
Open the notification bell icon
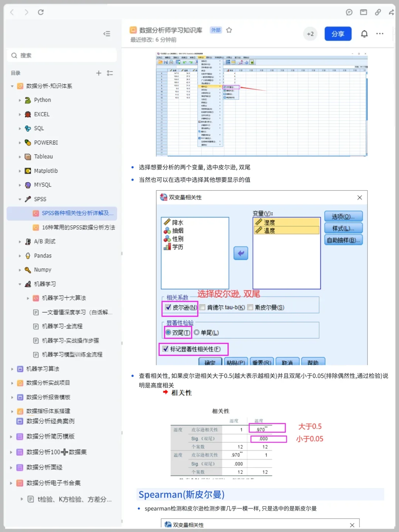click(364, 34)
